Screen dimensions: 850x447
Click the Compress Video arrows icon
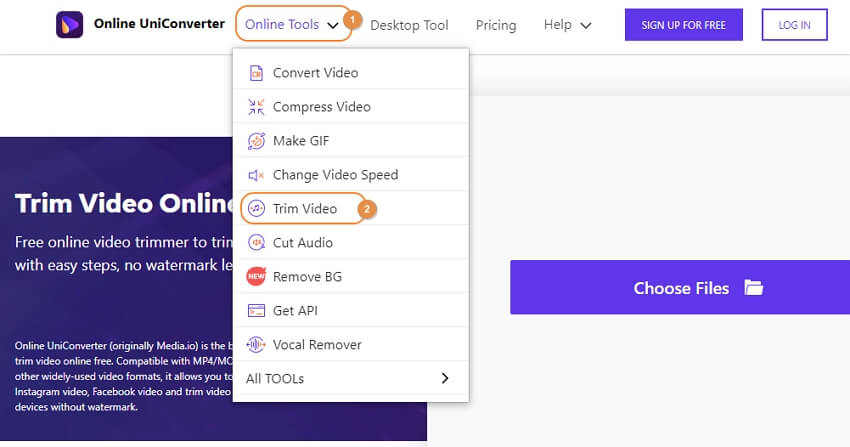[x=256, y=107]
